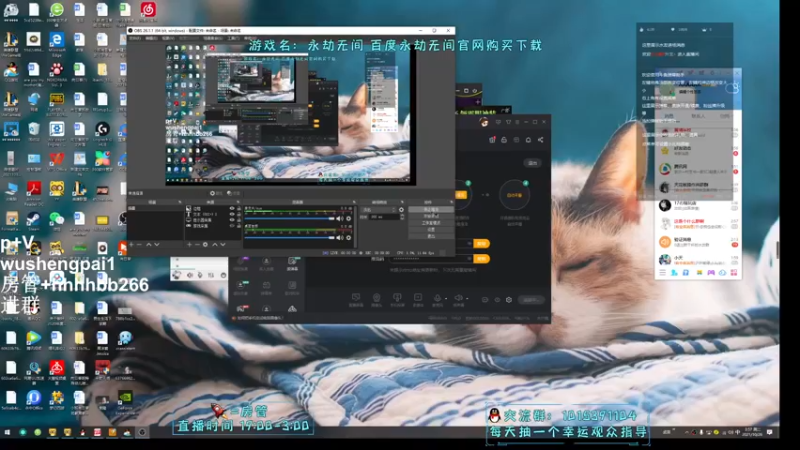Viewport: 800px width, 450px height.
Task: Switch to Messages tab in QQ window
Action: pyautogui.click(x=669, y=116)
